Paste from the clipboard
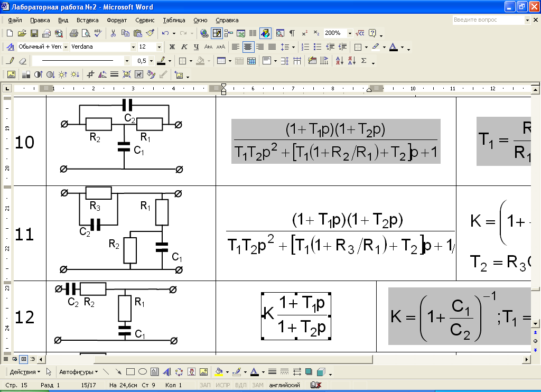541x392 pixels. click(x=138, y=33)
